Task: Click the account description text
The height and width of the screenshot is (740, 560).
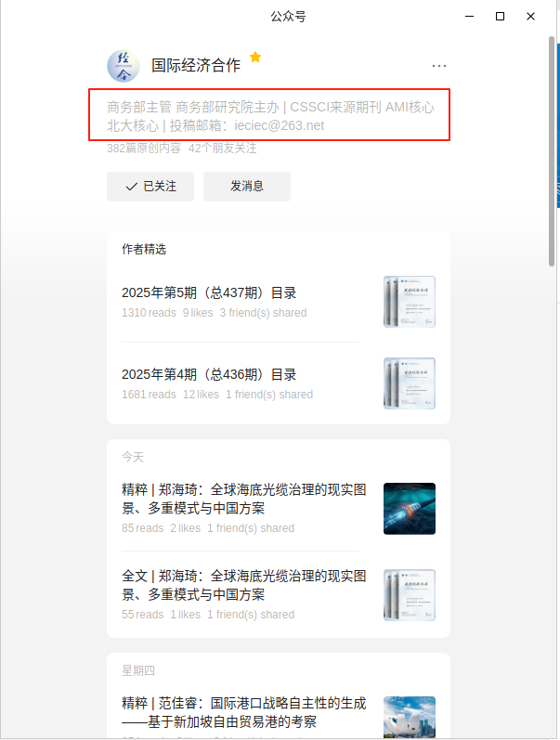Action: (x=269, y=116)
